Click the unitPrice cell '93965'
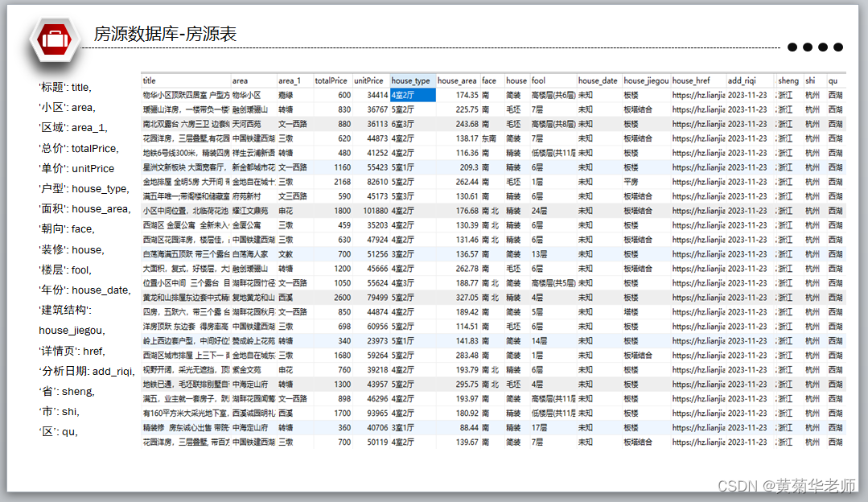The image size is (868, 502). click(377, 413)
